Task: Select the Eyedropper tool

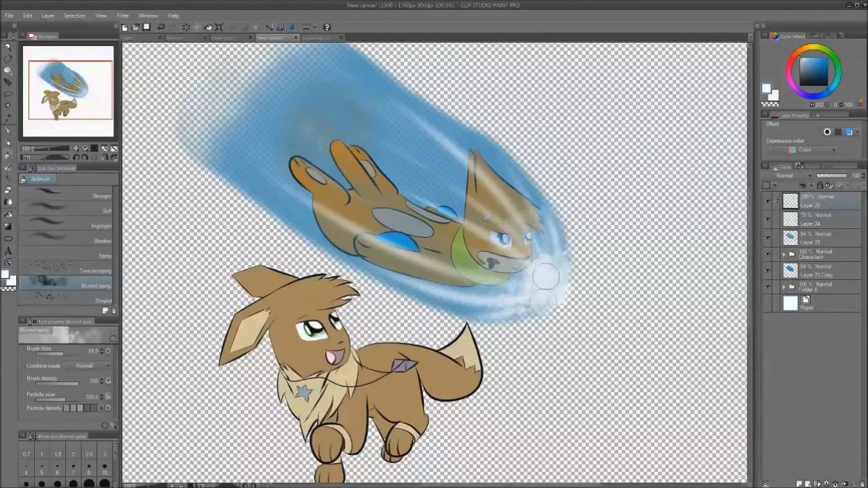Action: (7, 117)
